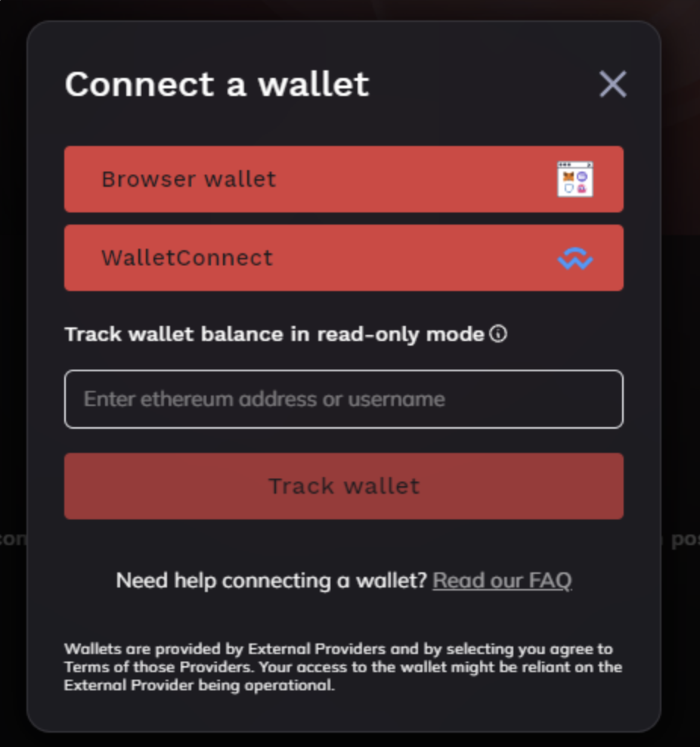Click the blue WalletConnect logo icon

click(575, 259)
